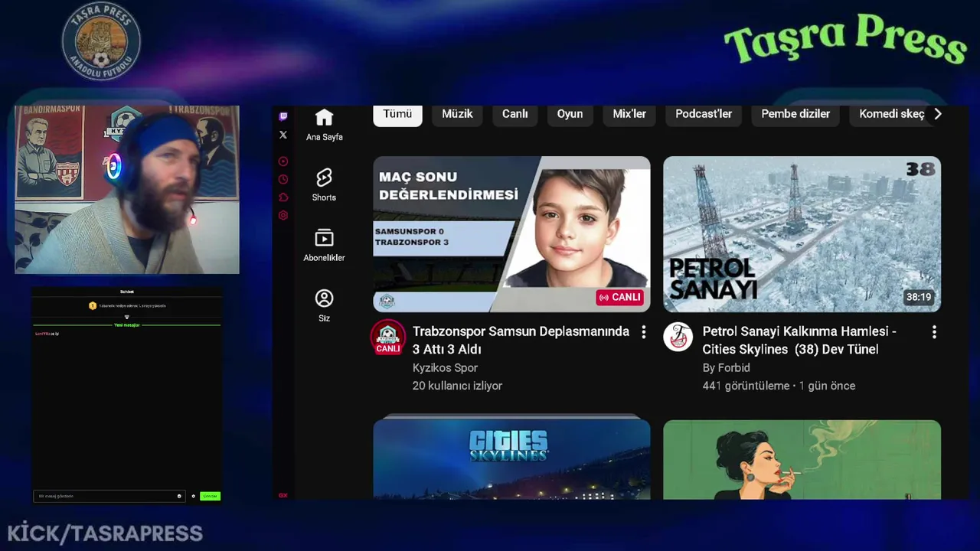Open chat settings gear icon

coord(194,496)
